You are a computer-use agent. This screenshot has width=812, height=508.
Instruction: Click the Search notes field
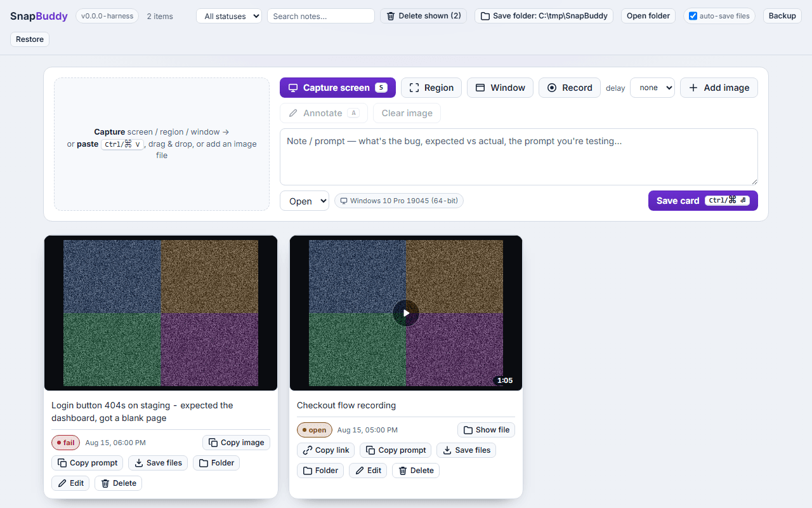click(321, 16)
